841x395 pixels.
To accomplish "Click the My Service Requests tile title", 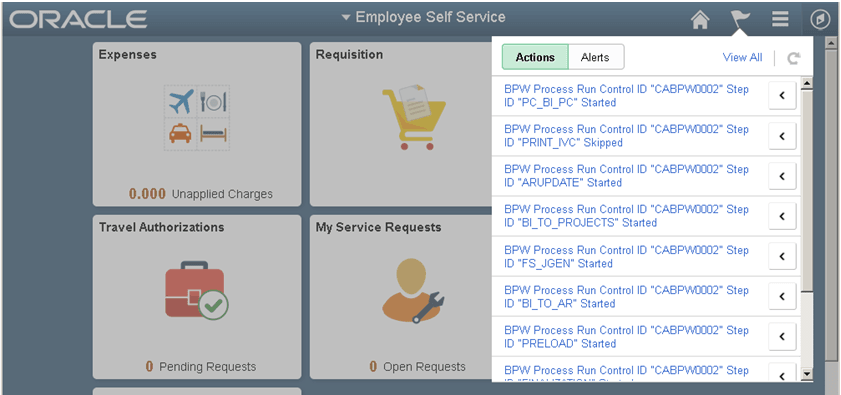I will (x=378, y=228).
